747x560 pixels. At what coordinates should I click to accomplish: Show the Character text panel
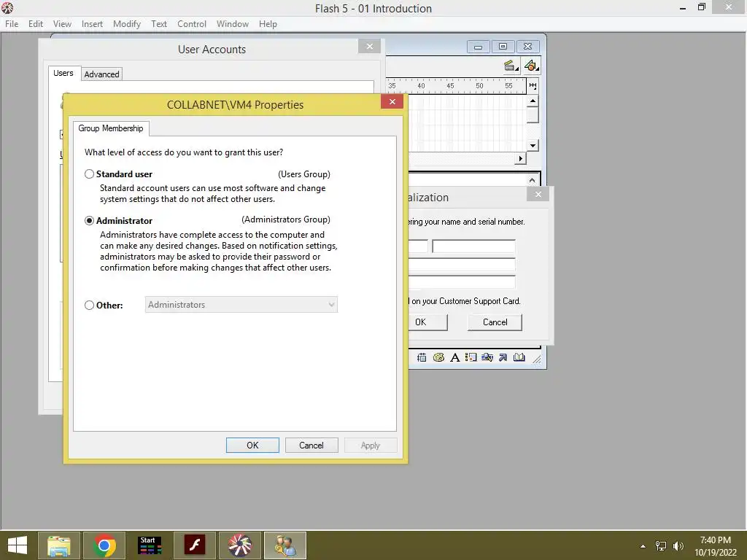[x=455, y=357]
